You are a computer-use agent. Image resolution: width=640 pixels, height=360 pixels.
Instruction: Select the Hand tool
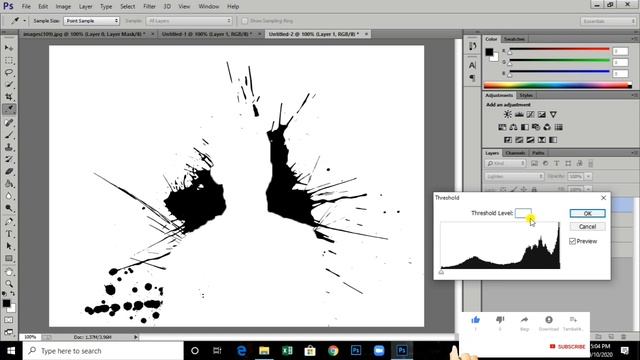[9, 271]
